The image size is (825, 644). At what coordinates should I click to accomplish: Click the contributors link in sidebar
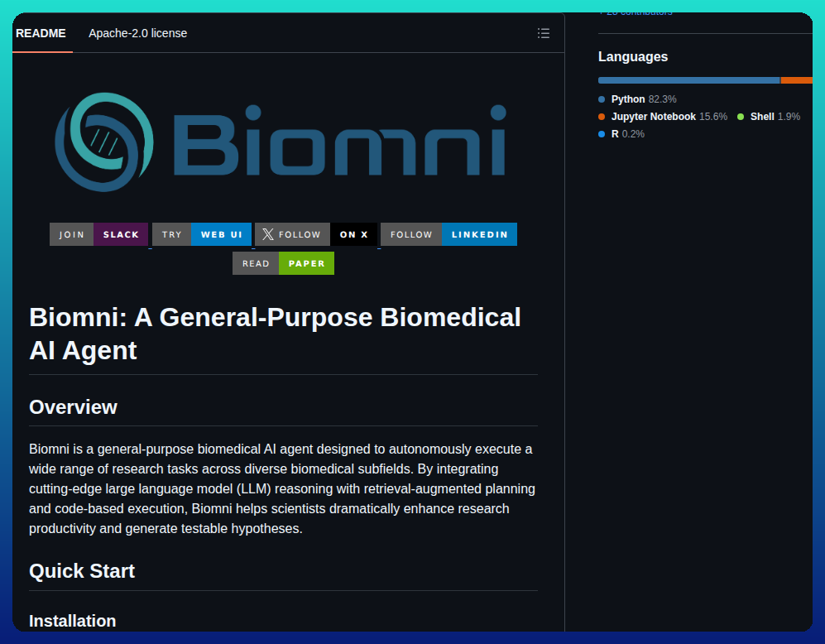point(636,14)
